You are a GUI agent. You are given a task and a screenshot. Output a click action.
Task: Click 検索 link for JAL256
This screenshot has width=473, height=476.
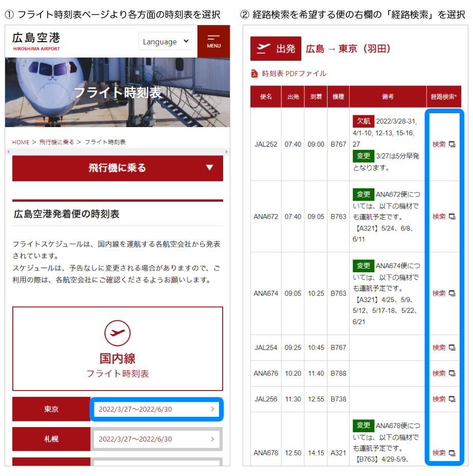[x=439, y=399]
